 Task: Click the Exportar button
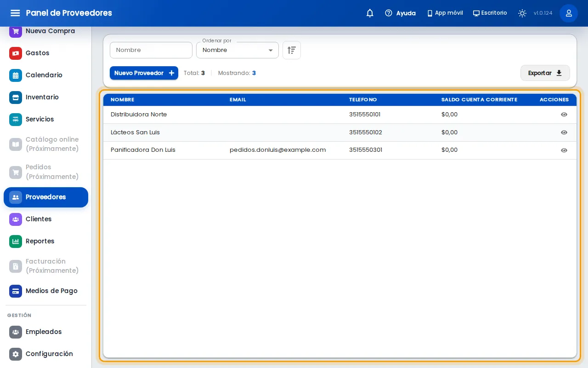pos(545,73)
